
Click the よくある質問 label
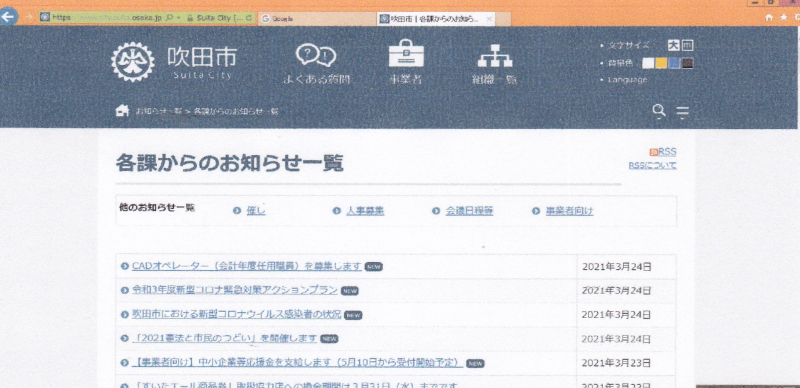tap(316, 79)
